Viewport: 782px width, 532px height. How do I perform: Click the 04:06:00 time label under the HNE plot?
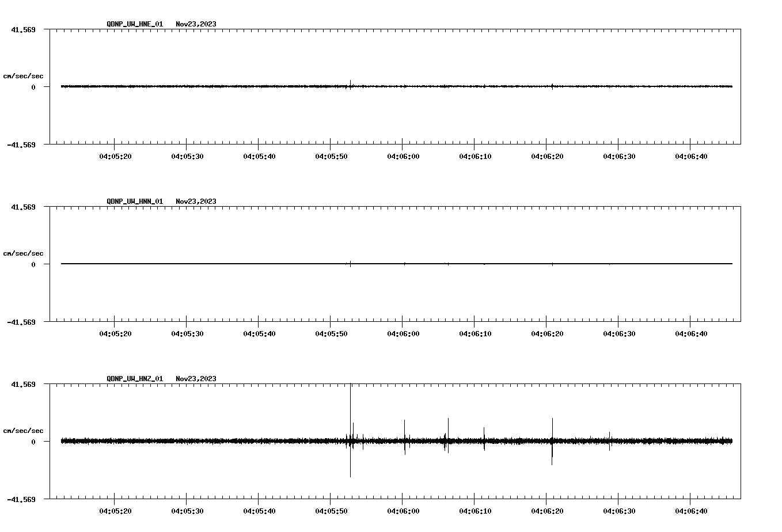(x=403, y=157)
